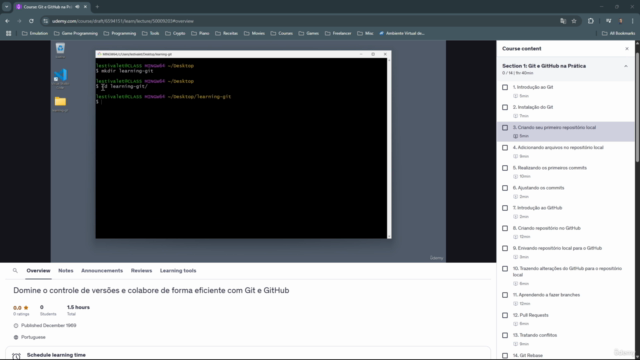Open the Reviews tab
Image resolution: width=640 pixels, height=360 pixels.
coord(141,271)
